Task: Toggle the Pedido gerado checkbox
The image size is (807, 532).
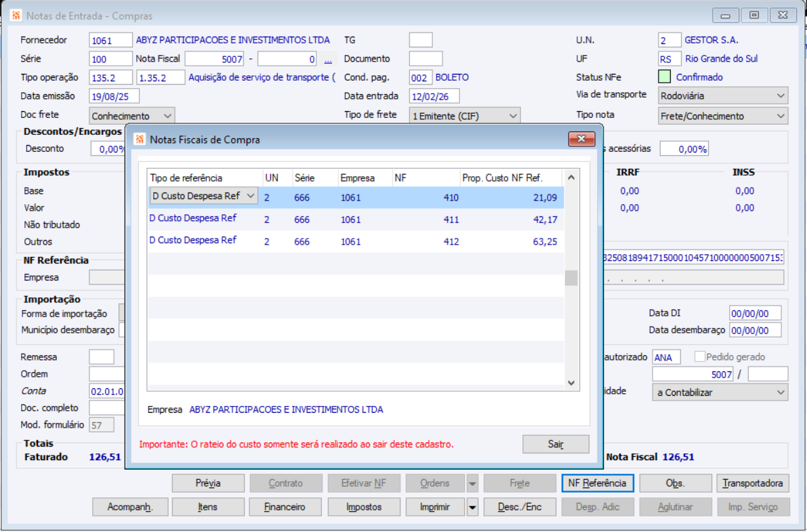Action: tap(699, 356)
